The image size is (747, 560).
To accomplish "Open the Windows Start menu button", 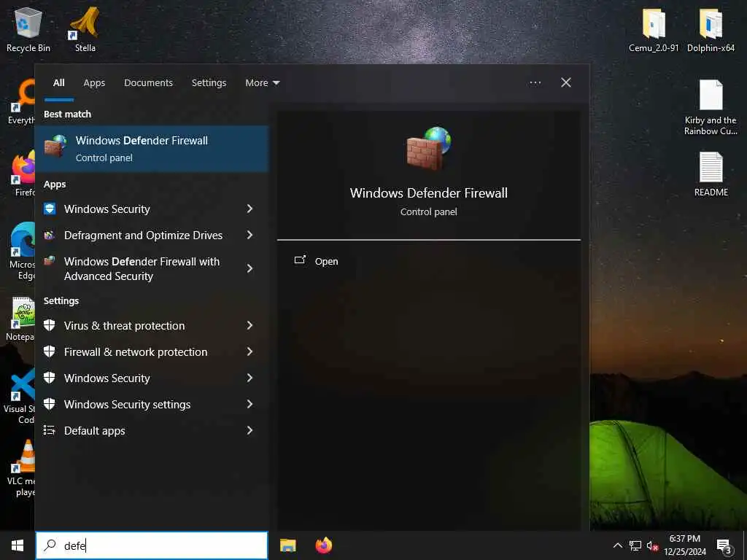I will 18,545.
